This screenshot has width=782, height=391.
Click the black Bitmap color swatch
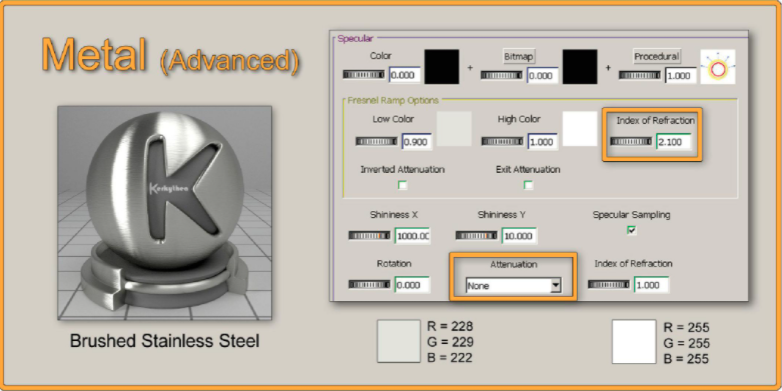coord(580,66)
